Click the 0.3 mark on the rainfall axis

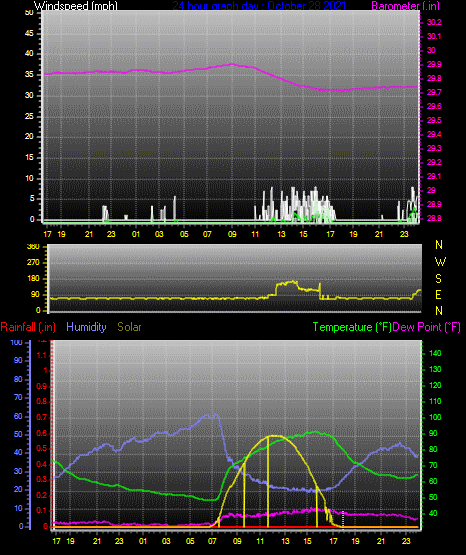42,480
